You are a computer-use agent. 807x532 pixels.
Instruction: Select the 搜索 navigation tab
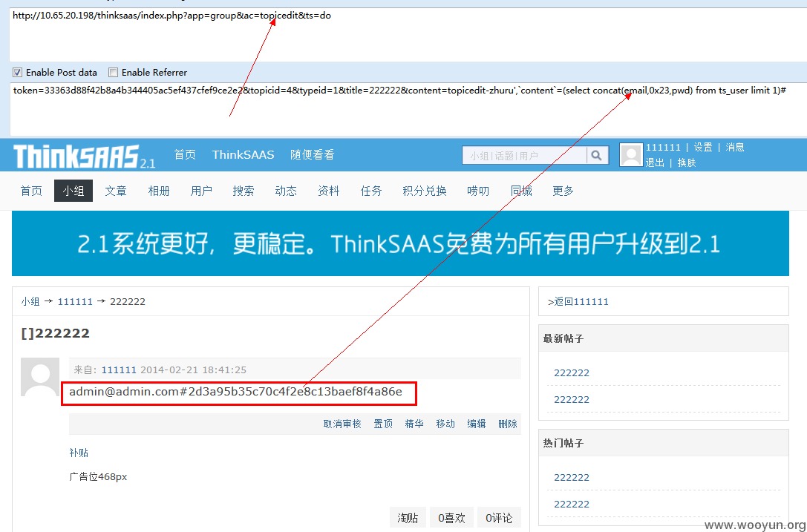tap(244, 191)
